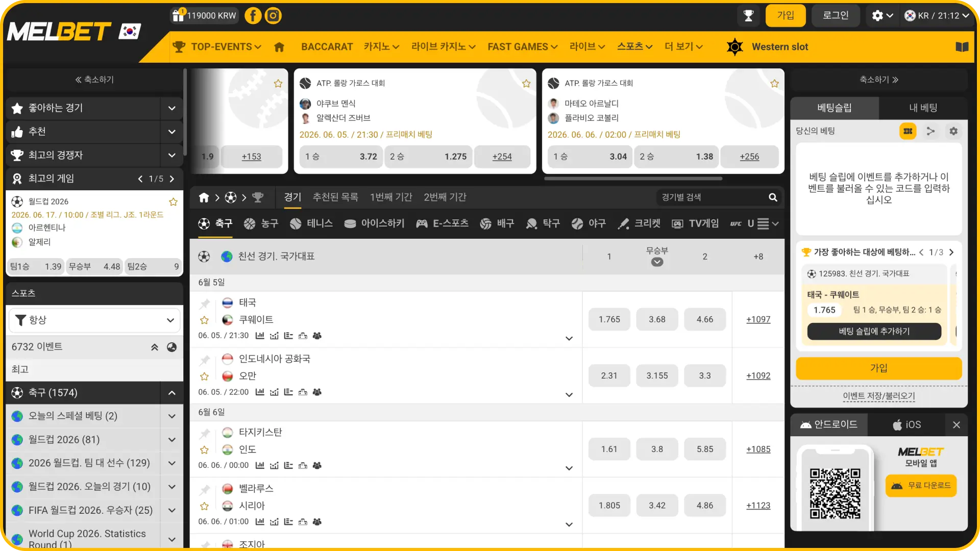Click the horizontal scrollbar under featured cards
980x551 pixels.
point(633,179)
